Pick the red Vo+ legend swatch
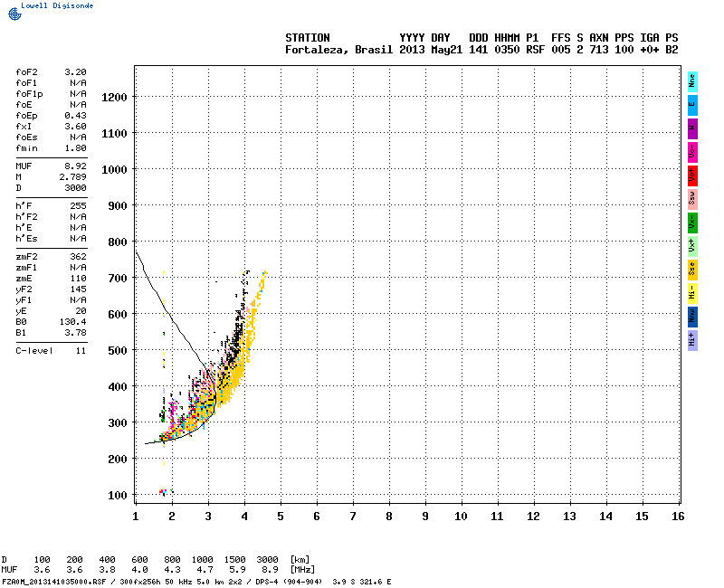This screenshot has height=588, width=724. 692,175
